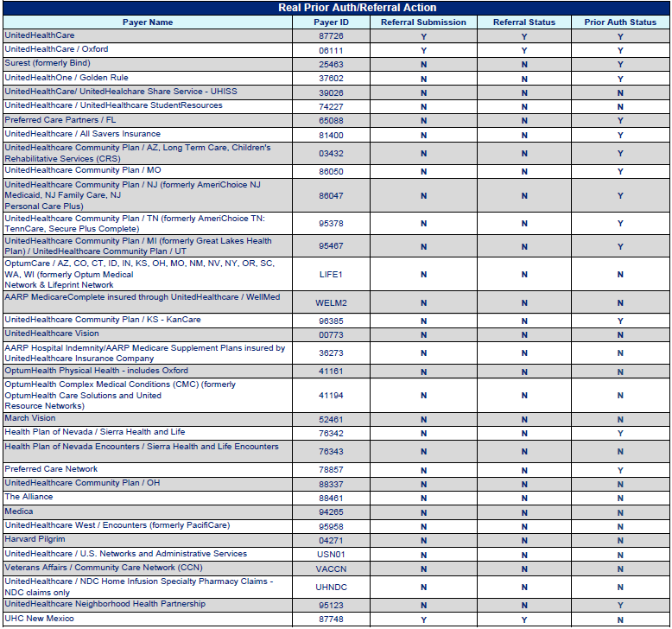Click payer ID 36273

click(331, 353)
